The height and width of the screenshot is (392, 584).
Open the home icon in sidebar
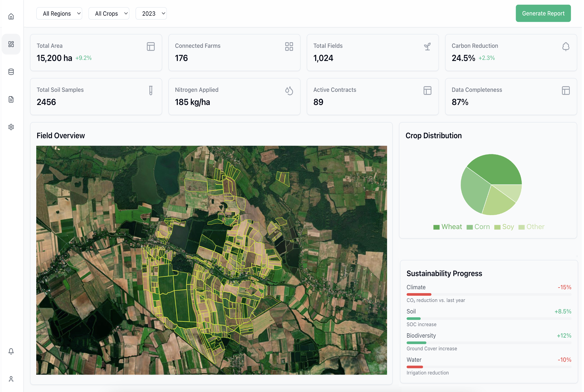click(x=11, y=17)
